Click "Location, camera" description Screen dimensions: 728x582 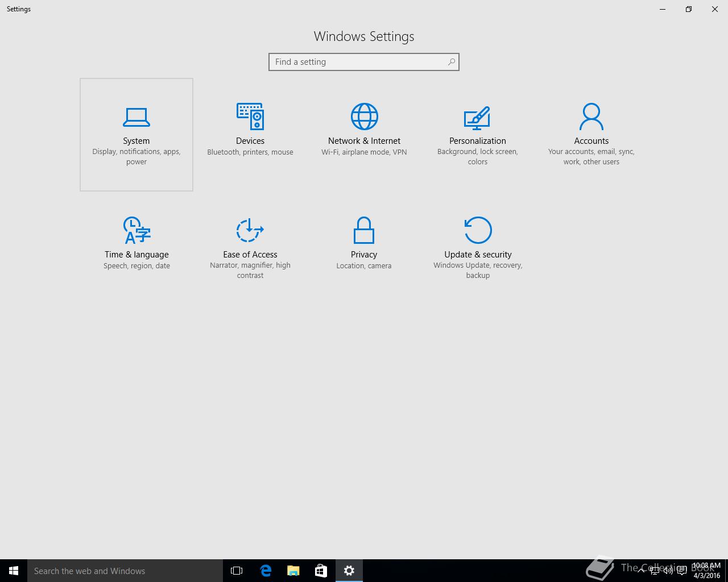[x=364, y=266]
